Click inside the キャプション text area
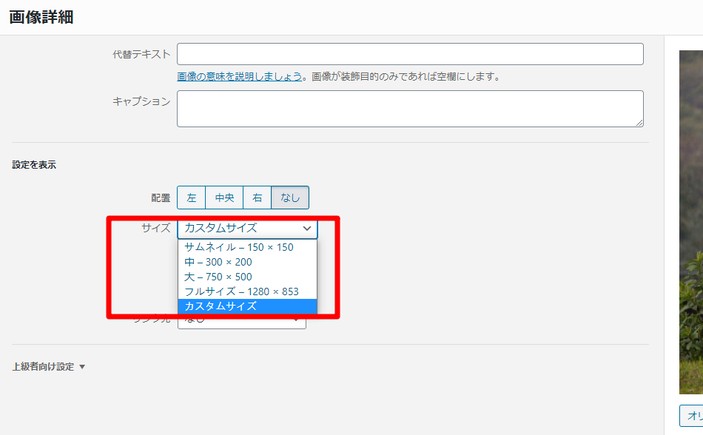 point(409,108)
